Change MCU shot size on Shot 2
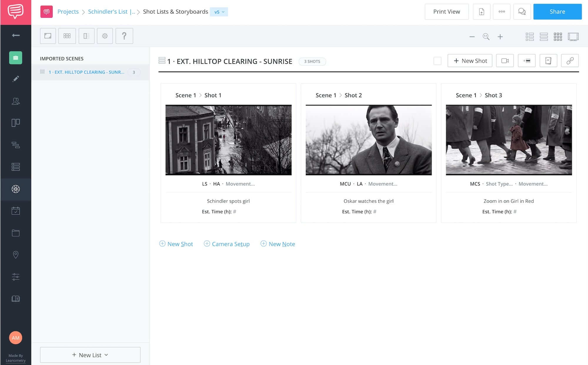Image resolution: width=588 pixels, height=365 pixels. click(345, 184)
